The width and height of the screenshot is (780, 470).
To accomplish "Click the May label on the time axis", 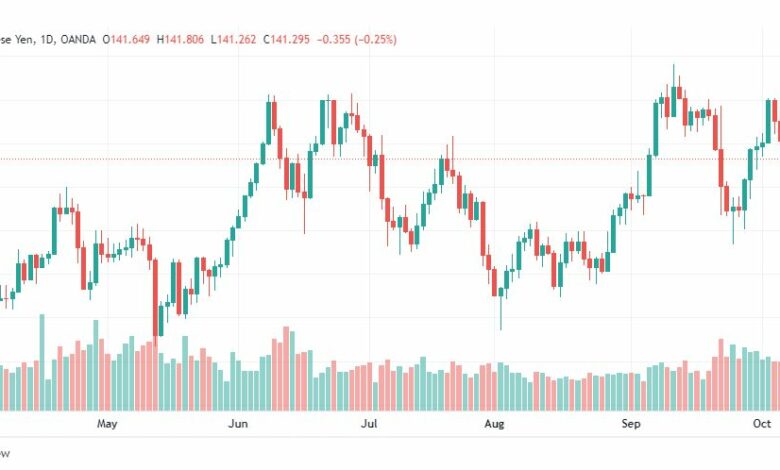I will point(107,424).
